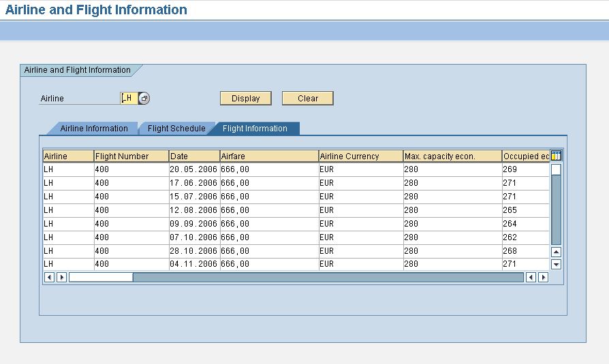Click the vertical scrollbar thumb of table
This screenshot has height=364, width=609.
click(556, 169)
